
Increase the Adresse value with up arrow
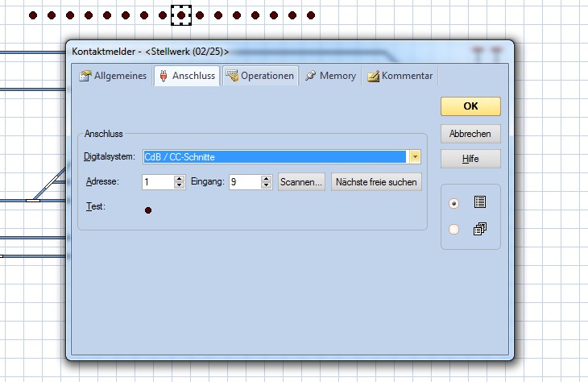(180, 179)
